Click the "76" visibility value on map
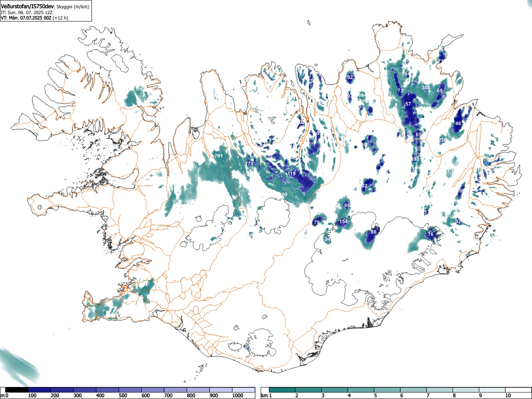532x399 pixels. click(x=431, y=234)
